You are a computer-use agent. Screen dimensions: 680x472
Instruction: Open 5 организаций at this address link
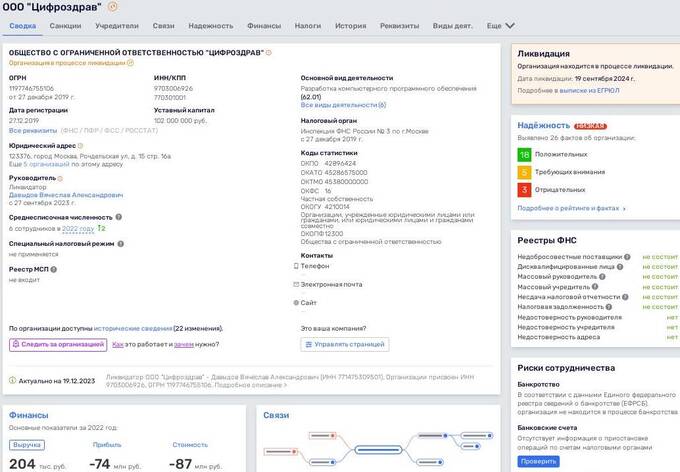pos(46,164)
